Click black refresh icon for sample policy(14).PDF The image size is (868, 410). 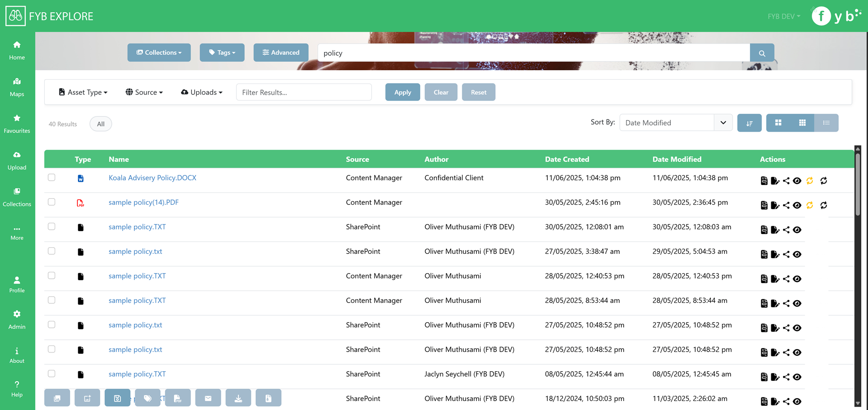[x=824, y=205]
